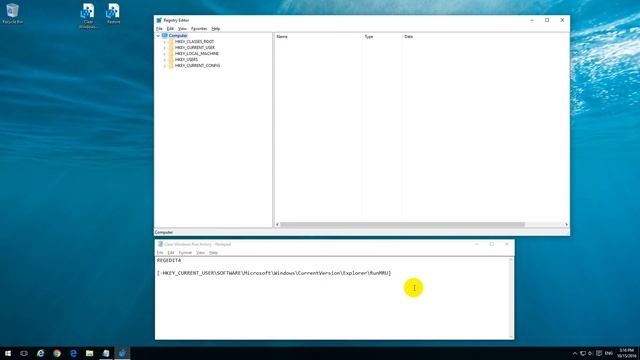The image size is (640, 360).
Task: Select the Clear Windows desktop file icon
Action: pyautogui.click(x=88, y=16)
